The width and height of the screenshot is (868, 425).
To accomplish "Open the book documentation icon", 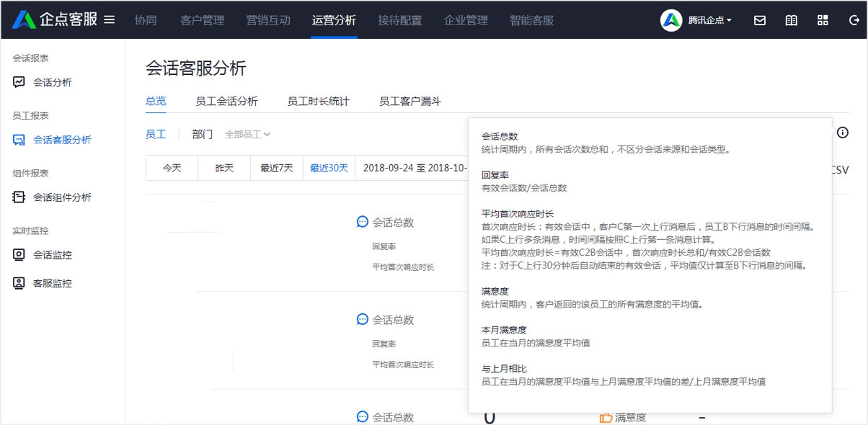I will [x=791, y=20].
